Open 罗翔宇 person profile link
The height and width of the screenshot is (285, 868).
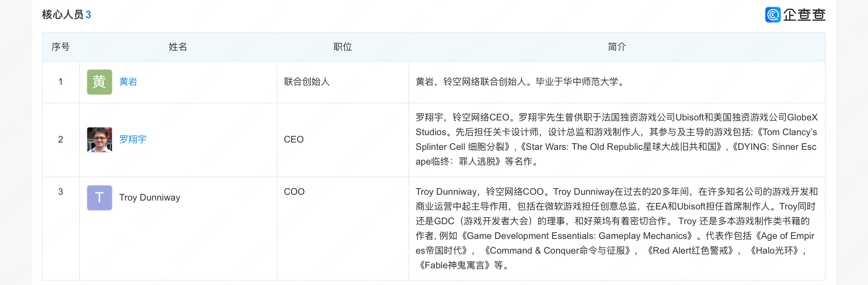point(133,139)
